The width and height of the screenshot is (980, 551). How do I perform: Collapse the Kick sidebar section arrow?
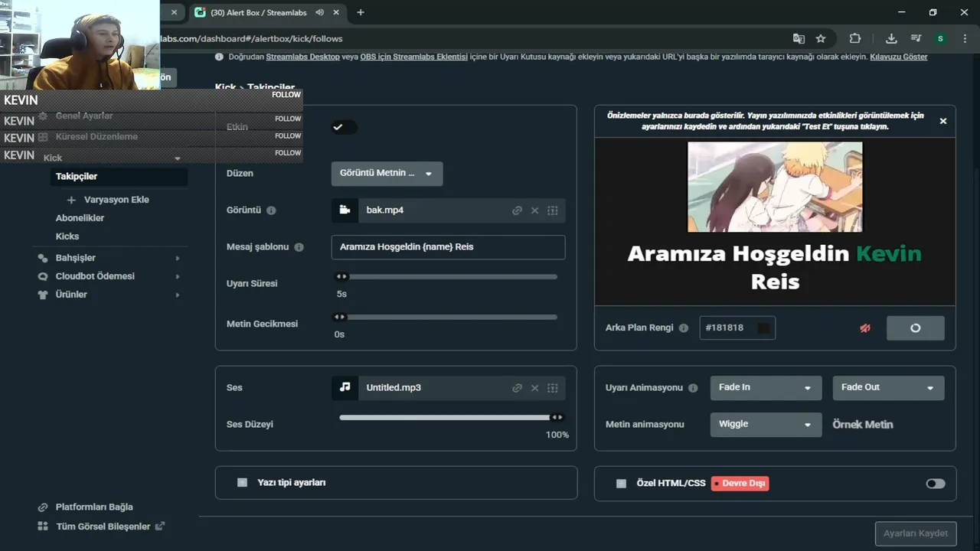178,158
